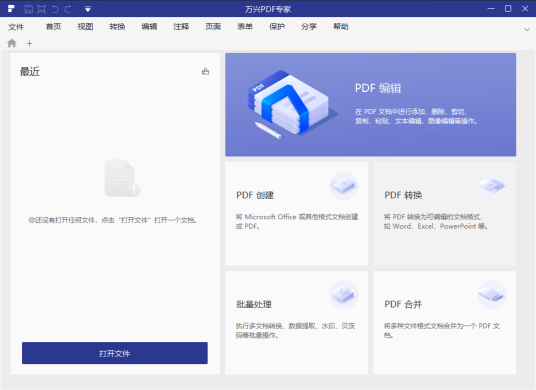Open the 批量处理 card
This screenshot has height=390, width=536.
tap(296, 323)
